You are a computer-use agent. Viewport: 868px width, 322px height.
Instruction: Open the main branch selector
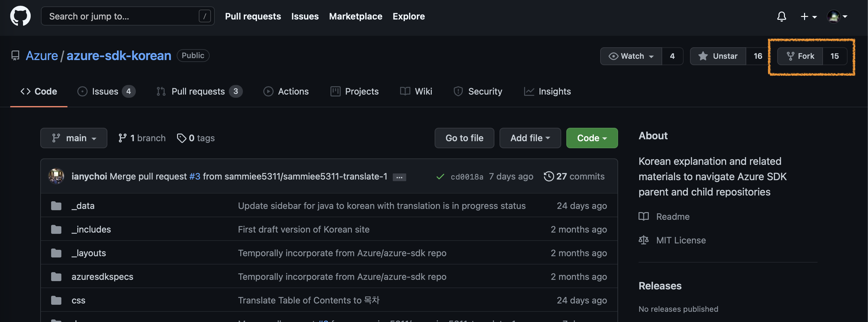click(74, 138)
